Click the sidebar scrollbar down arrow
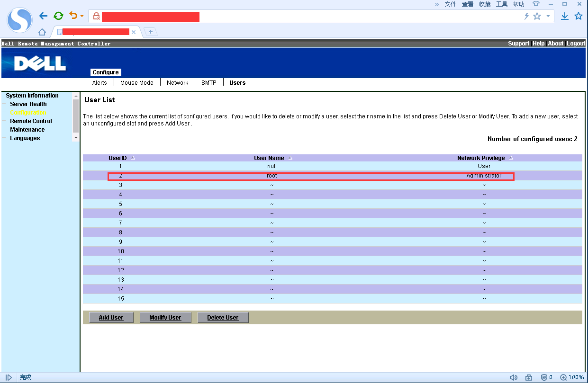Screen dimensions: 588x383 pos(76,138)
